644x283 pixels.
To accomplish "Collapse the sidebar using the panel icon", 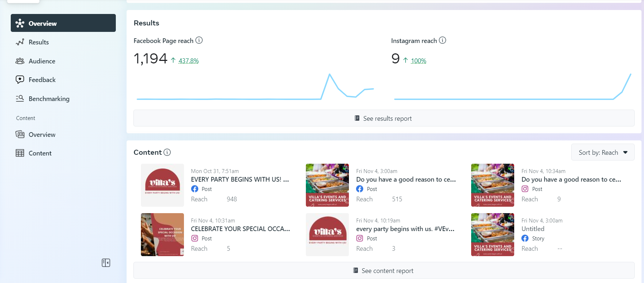I will coord(106,263).
